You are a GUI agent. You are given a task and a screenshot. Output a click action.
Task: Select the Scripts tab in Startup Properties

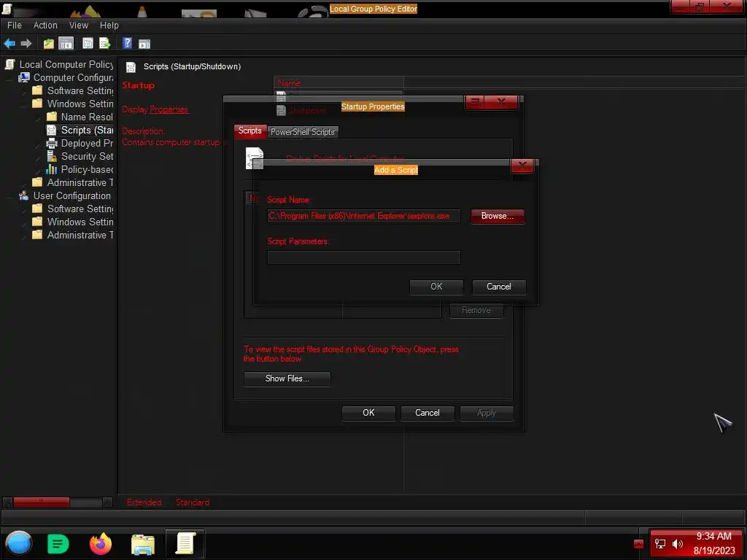click(x=250, y=131)
